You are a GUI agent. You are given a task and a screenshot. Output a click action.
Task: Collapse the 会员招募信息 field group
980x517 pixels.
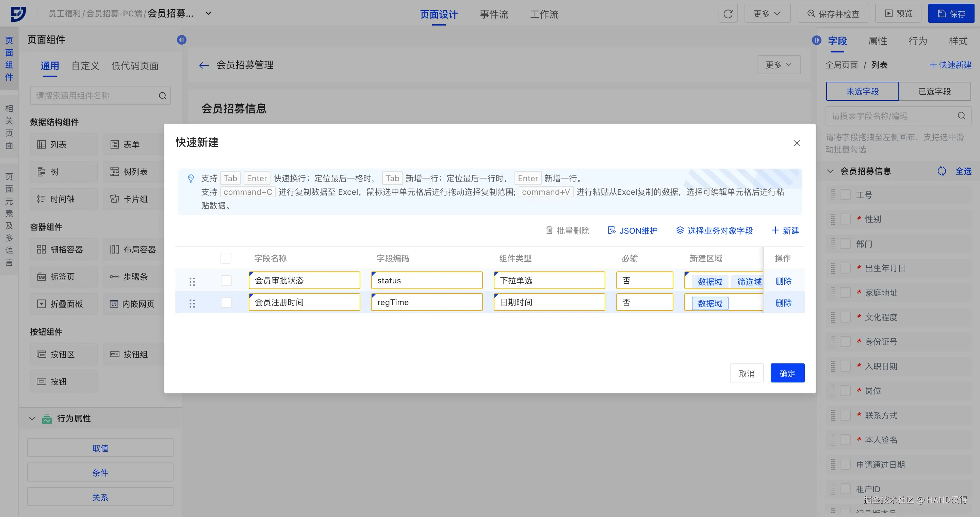point(830,171)
